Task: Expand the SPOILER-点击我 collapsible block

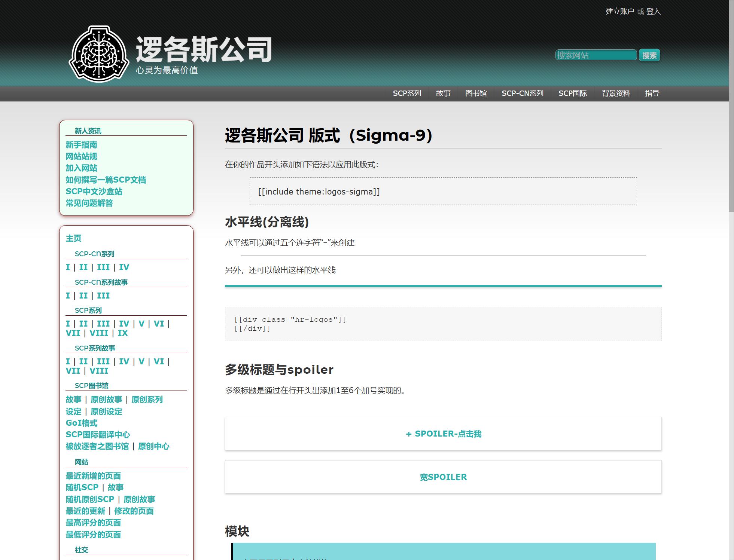Action: 443,434
